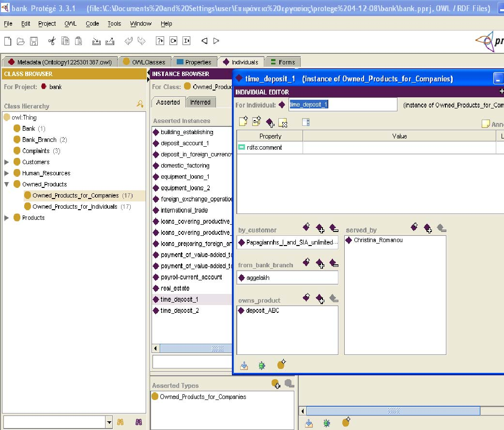Select the international_trade instance

[x=184, y=210]
